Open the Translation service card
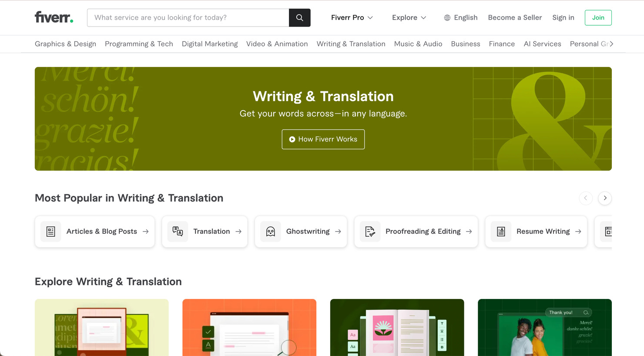This screenshot has height=356, width=644. (205, 232)
